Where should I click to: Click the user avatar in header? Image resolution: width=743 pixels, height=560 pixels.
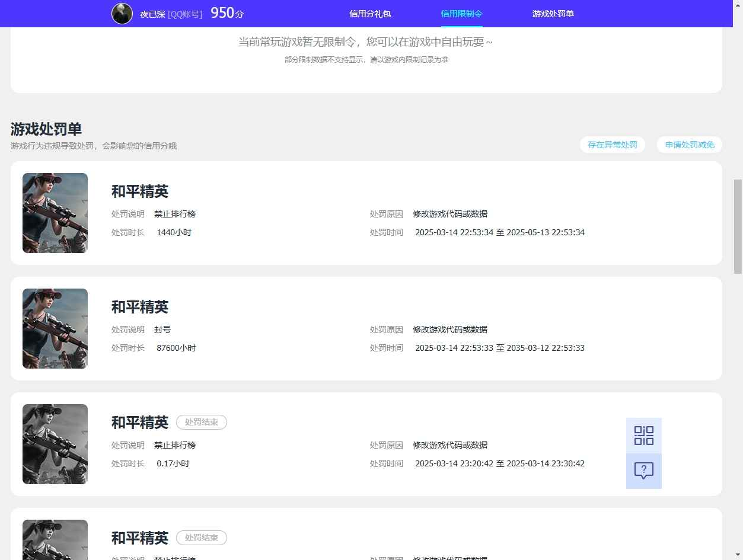[x=122, y=14]
